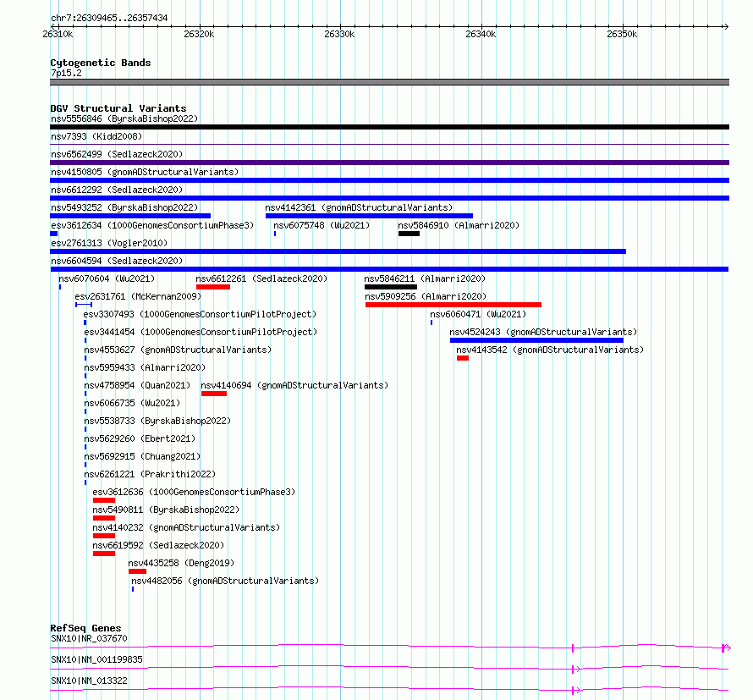Screen dimensions: 753x700
Task: Open the nsv5538733 (ByrskaBishop2022) label
Action: pyautogui.click(x=157, y=421)
